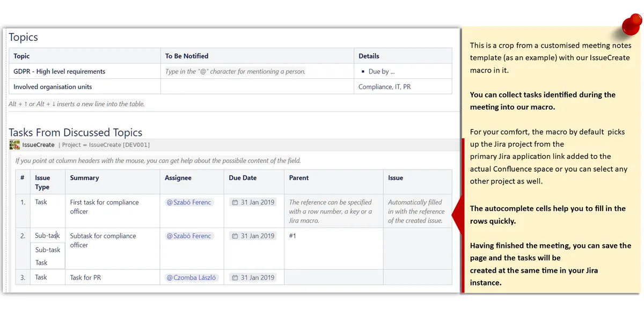Select 'Sub-task' from the autocomplete dropdown list
Viewport: 644px width, 315px height.
click(48, 250)
